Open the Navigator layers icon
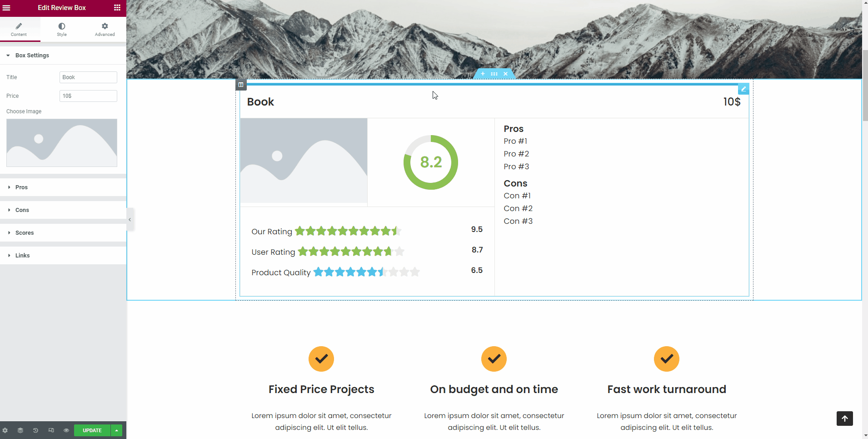The image size is (868, 439). tap(20, 430)
